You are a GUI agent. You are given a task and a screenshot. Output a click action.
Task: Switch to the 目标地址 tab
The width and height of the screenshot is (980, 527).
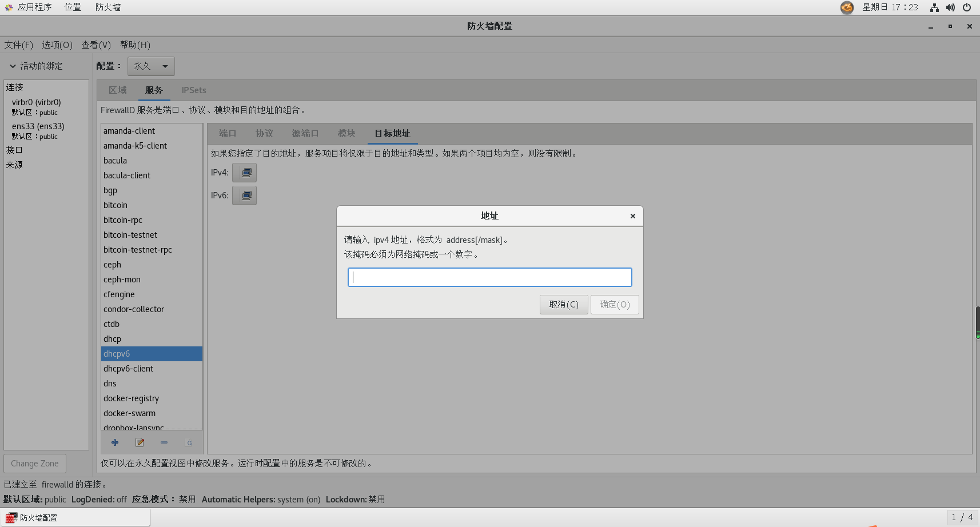pos(392,134)
